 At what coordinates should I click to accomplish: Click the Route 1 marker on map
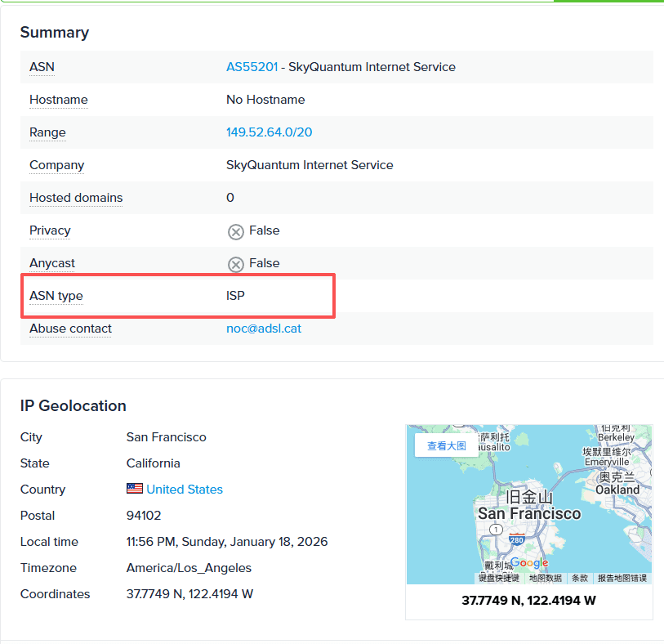(x=496, y=530)
